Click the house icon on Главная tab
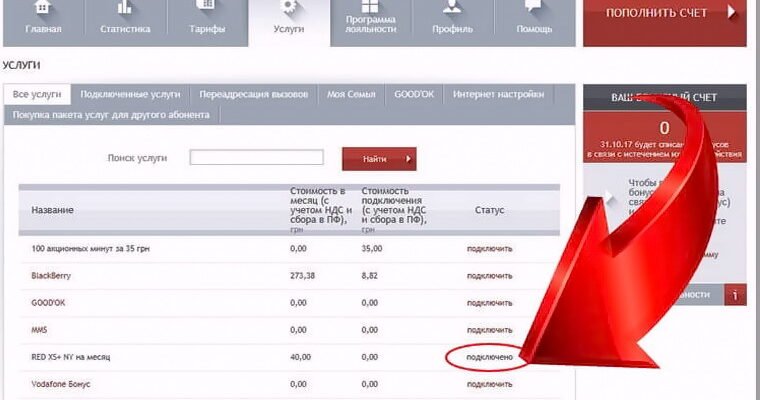Screen dimensions: 760x400 [43, 8]
